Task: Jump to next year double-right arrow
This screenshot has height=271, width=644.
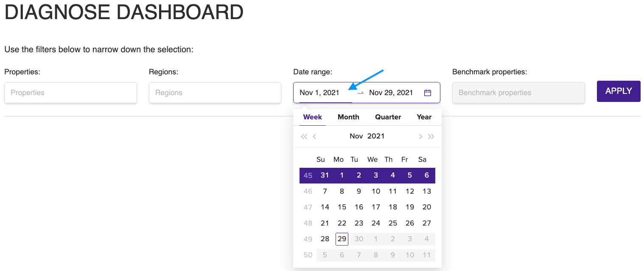Action: (x=431, y=136)
